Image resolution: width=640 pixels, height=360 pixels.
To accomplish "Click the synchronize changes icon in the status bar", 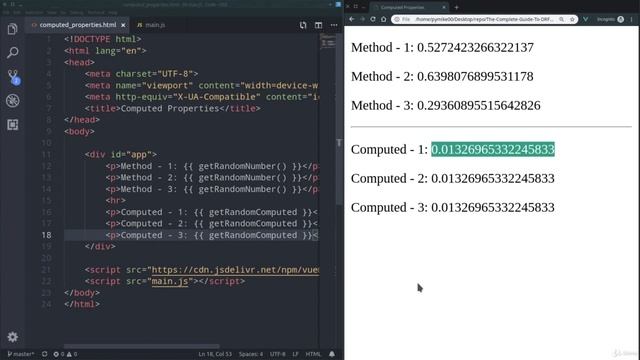I will click(44, 354).
